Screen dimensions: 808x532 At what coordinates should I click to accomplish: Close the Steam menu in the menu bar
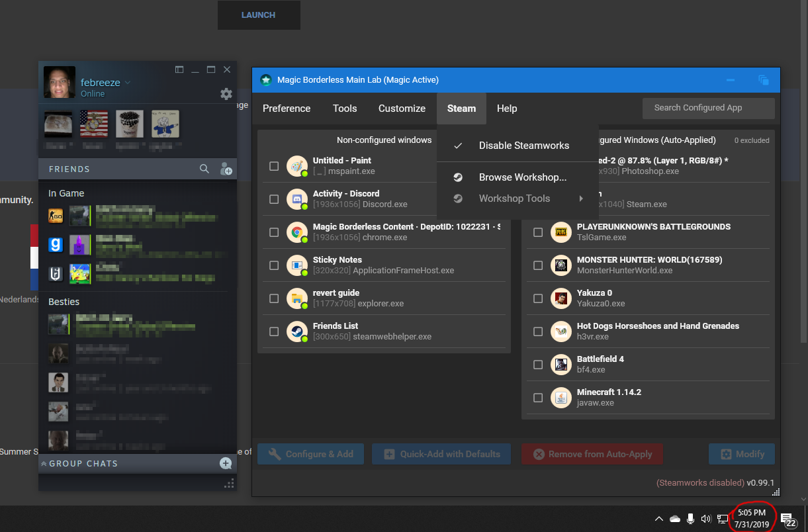tap(461, 109)
